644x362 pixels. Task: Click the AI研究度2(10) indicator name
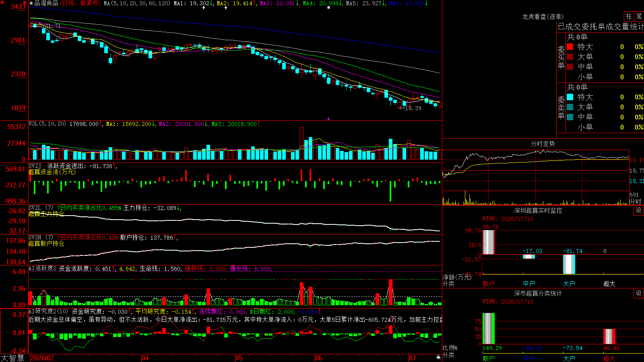tap(49, 311)
